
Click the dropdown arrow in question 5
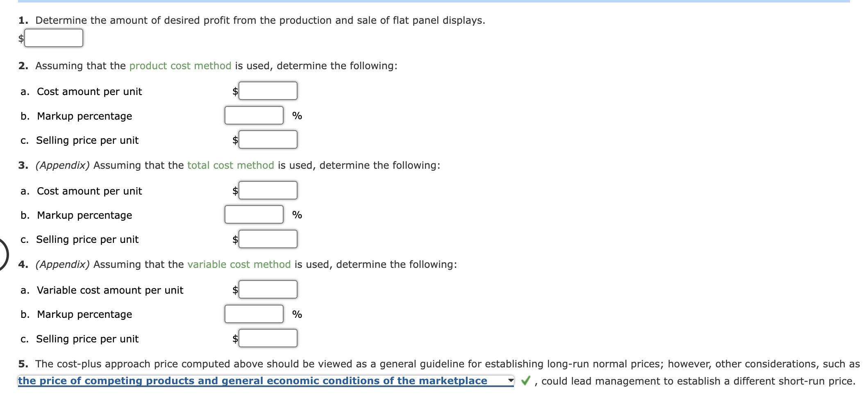click(x=511, y=380)
